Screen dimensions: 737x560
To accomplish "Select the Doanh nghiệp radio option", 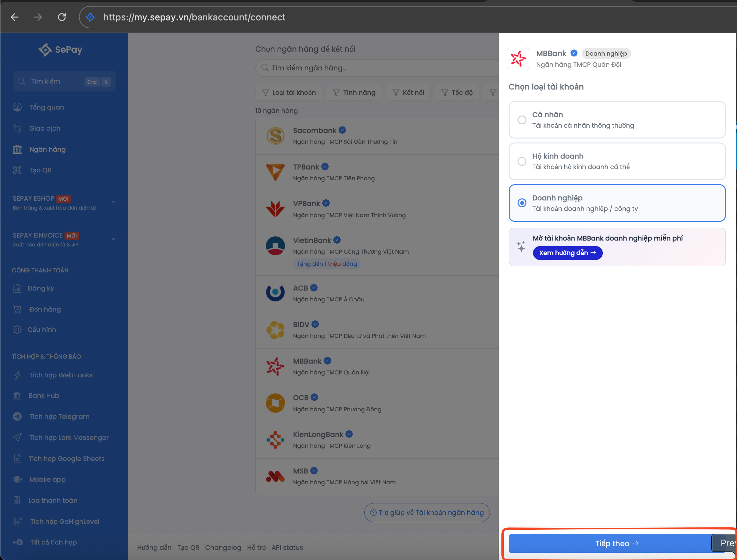I will (522, 203).
